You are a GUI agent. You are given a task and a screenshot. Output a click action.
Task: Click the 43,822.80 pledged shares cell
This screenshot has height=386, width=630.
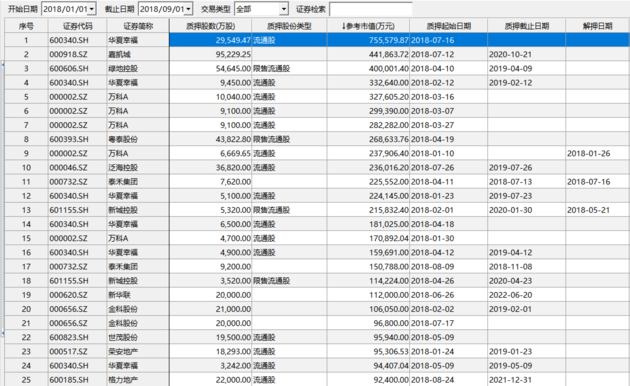click(211, 139)
